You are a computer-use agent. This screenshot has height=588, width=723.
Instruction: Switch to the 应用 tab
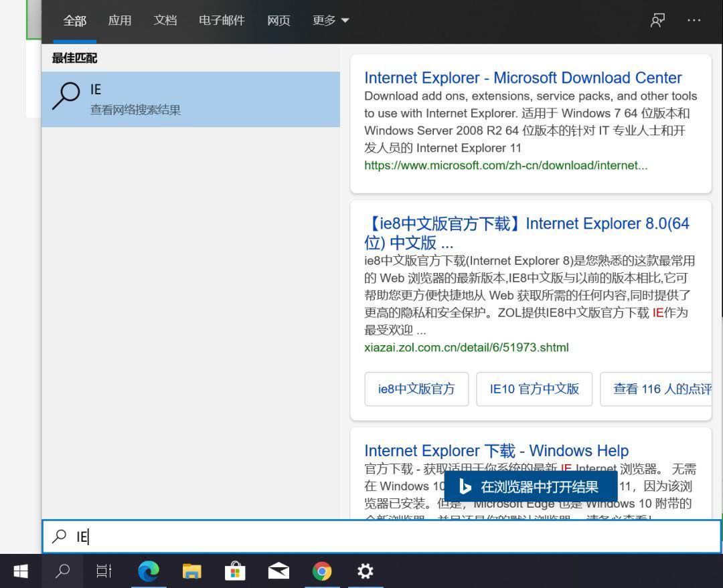(120, 21)
